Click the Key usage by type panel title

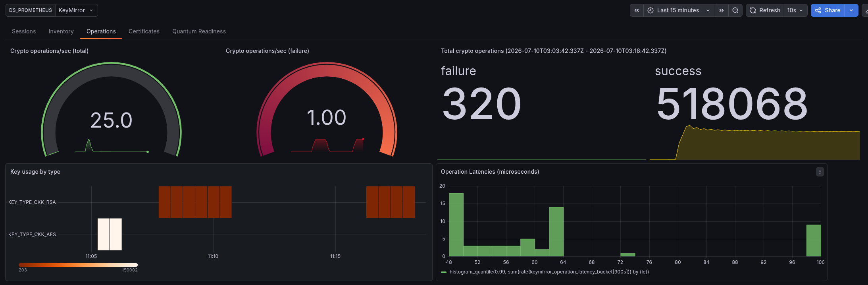(35, 172)
